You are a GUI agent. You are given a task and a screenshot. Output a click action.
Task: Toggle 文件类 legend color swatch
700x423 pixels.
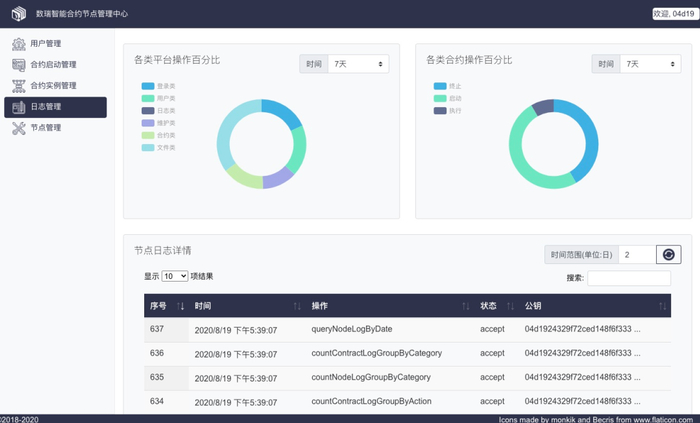tap(148, 147)
